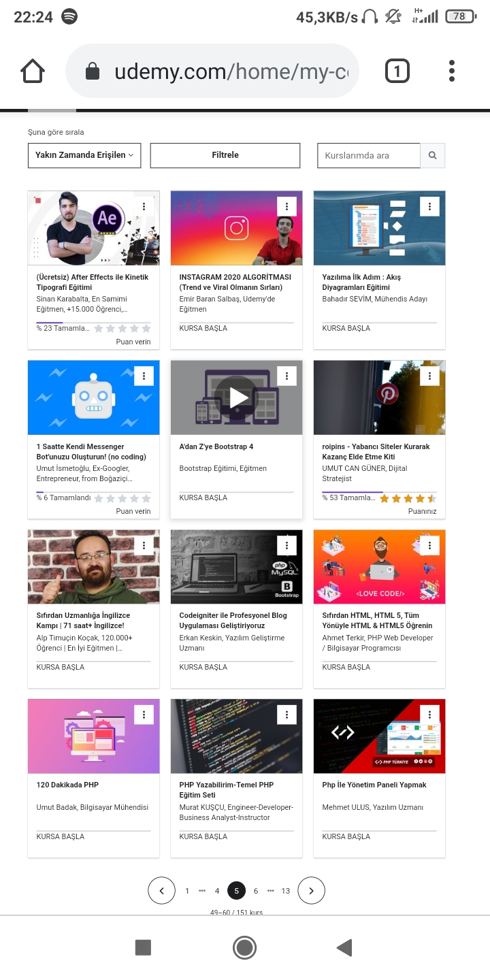Click % 53 Tamamlandı progress on roipins
The height and width of the screenshot is (980, 490).
tap(348, 498)
